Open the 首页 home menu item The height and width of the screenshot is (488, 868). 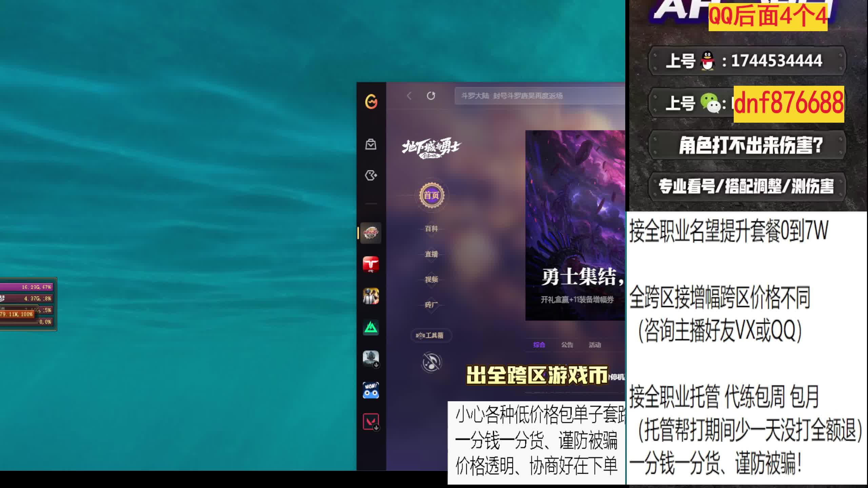431,195
